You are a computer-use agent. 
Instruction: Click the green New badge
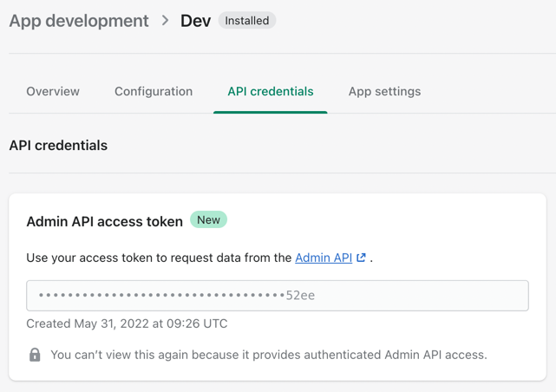click(208, 220)
